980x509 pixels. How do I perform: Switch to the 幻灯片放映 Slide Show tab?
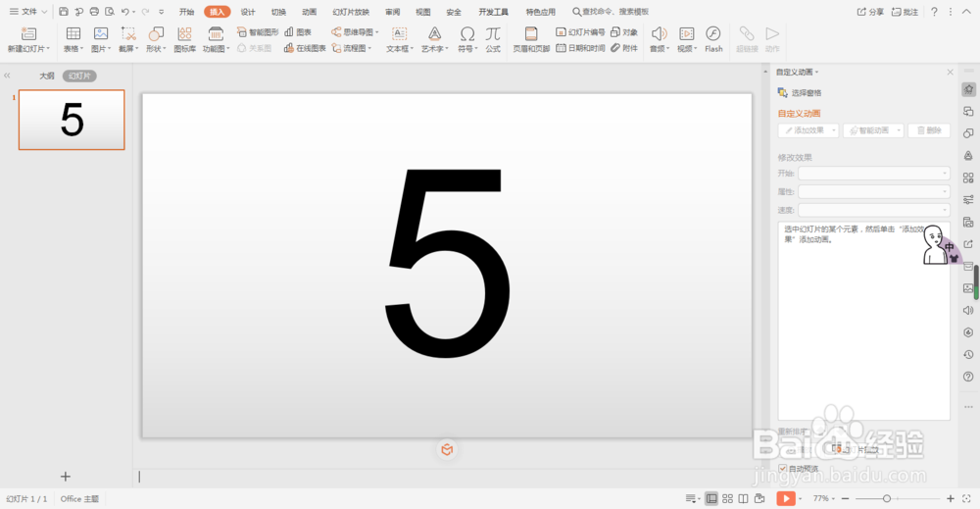351,12
